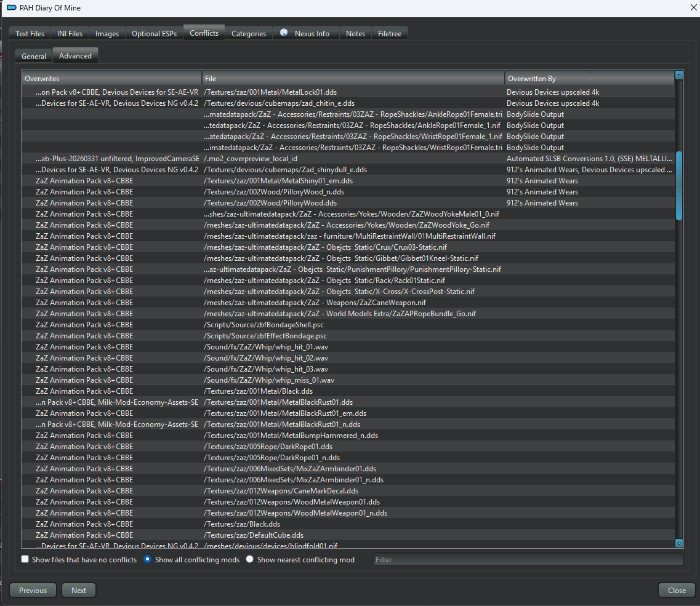Select the MetalBlackRust01_em.dds row

[x=348, y=413]
